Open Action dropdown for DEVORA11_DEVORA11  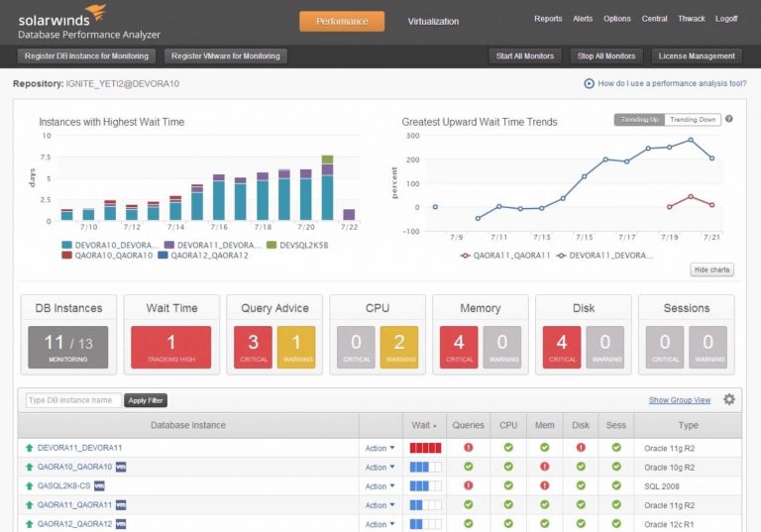(380, 448)
